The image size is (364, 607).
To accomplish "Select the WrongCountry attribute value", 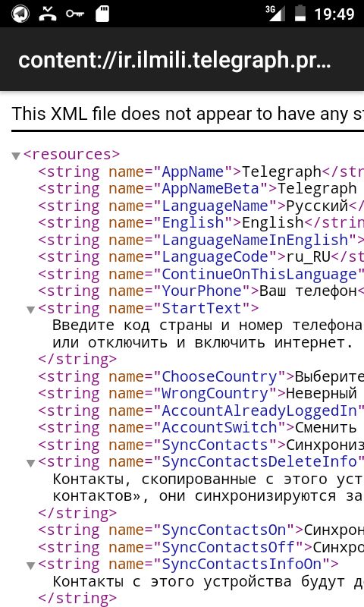I will [215, 393].
